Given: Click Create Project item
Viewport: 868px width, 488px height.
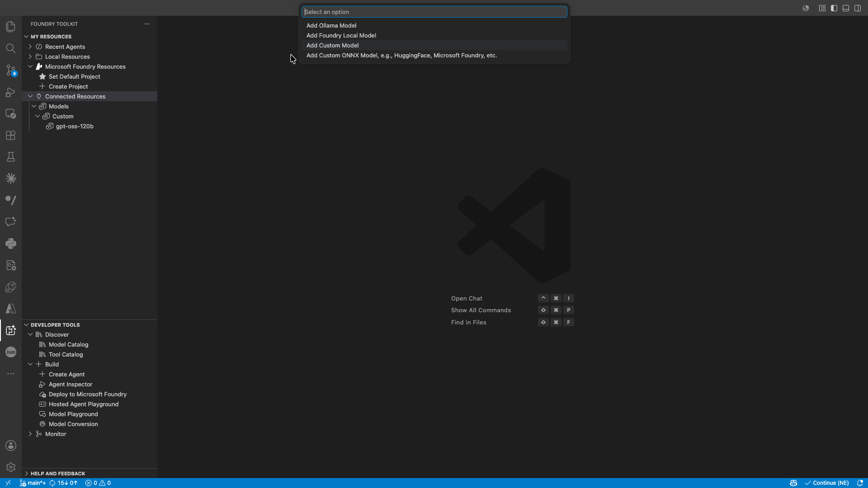Looking at the screenshot, I should [x=68, y=86].
